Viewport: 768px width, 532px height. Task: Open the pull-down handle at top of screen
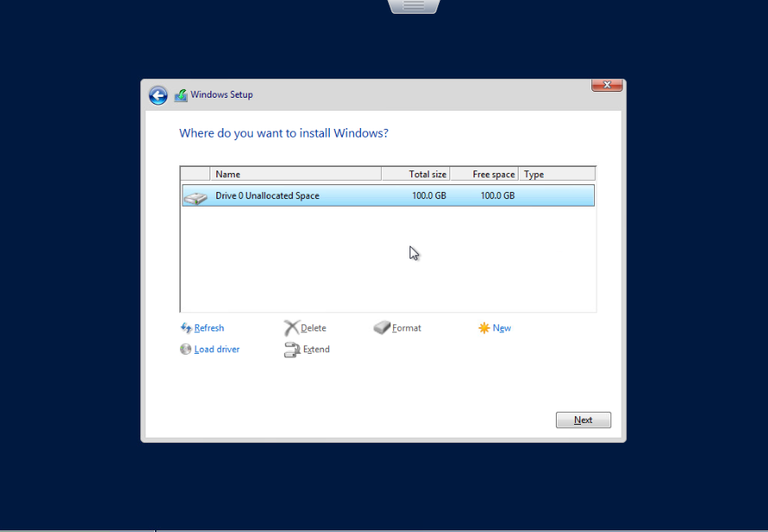[x=414, y=6]
